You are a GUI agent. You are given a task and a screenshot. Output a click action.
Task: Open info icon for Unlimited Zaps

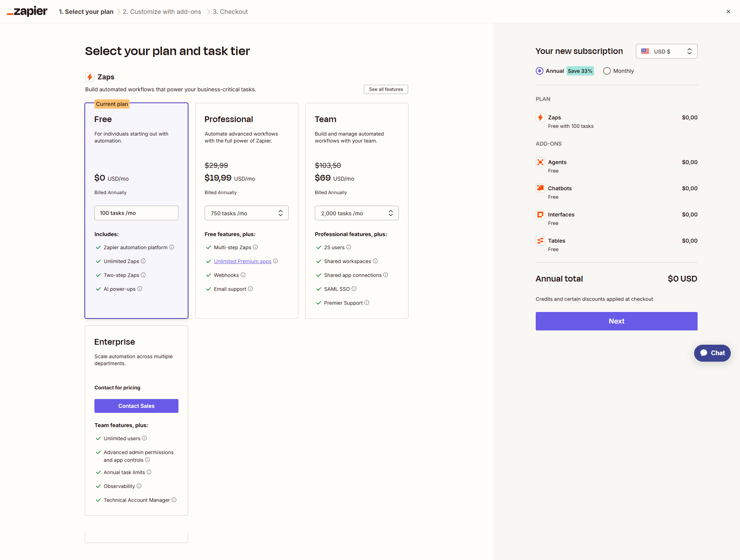point(143,261)
